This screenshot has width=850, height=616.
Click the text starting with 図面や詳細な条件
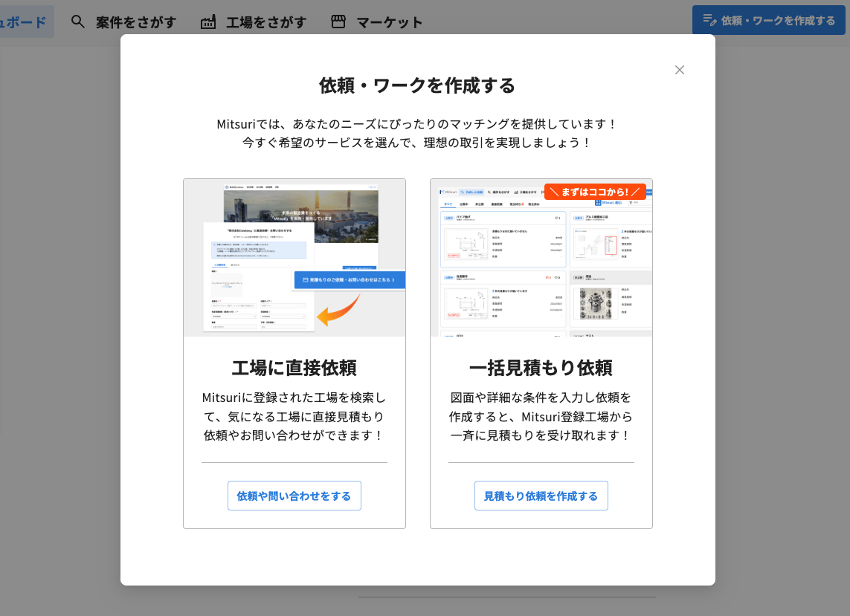point(541,416)
